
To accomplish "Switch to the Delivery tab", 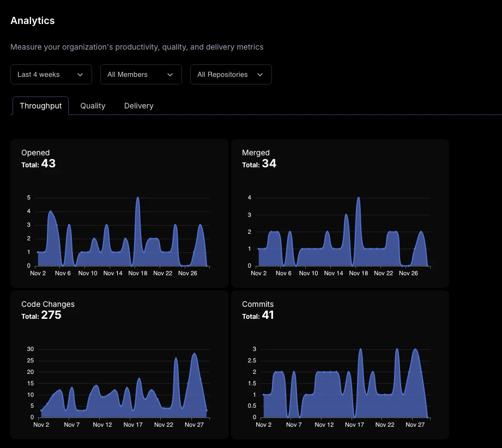I will [138, 106].
